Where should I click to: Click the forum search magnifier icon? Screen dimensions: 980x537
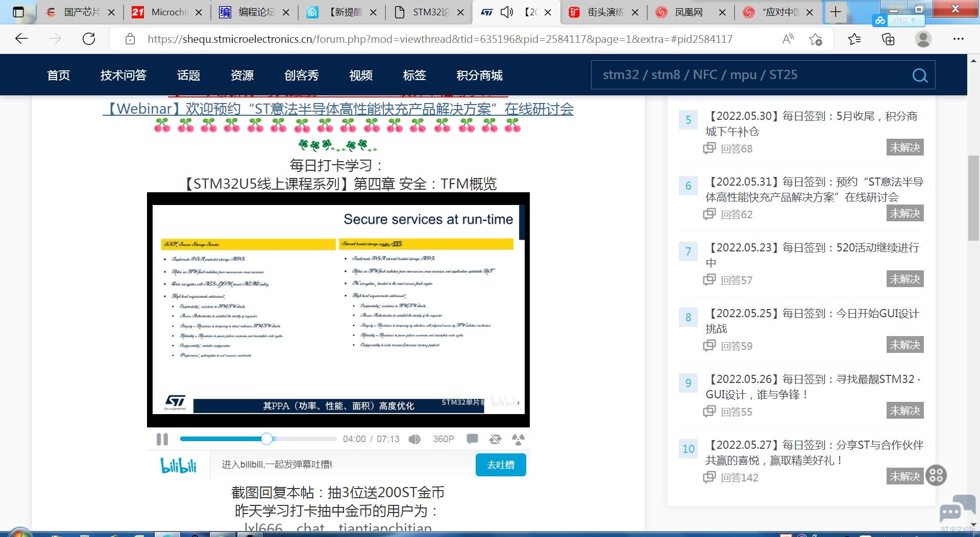(x=920, y=75)
